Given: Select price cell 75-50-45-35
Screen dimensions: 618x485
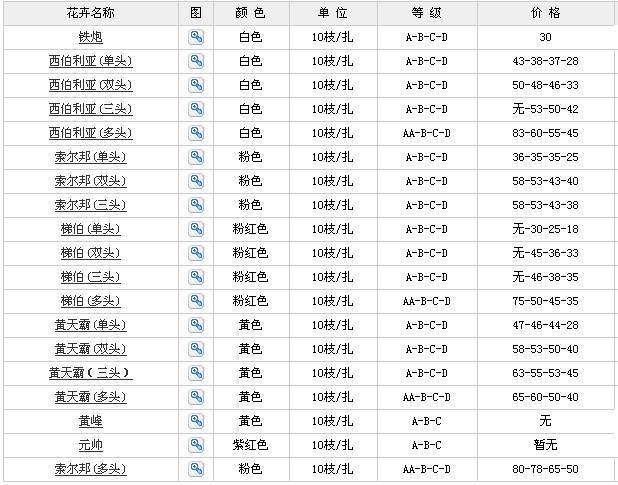Looking at the screenshot, I should click(545, 301).
